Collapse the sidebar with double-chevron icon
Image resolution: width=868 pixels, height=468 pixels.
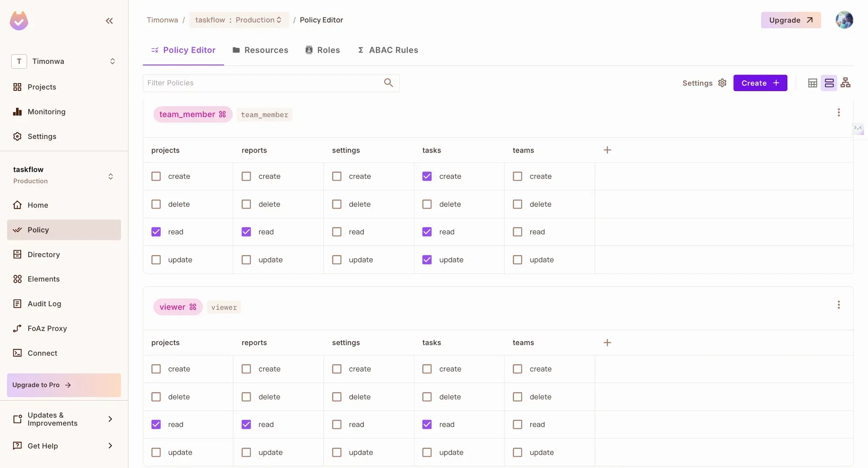(109, 21)
